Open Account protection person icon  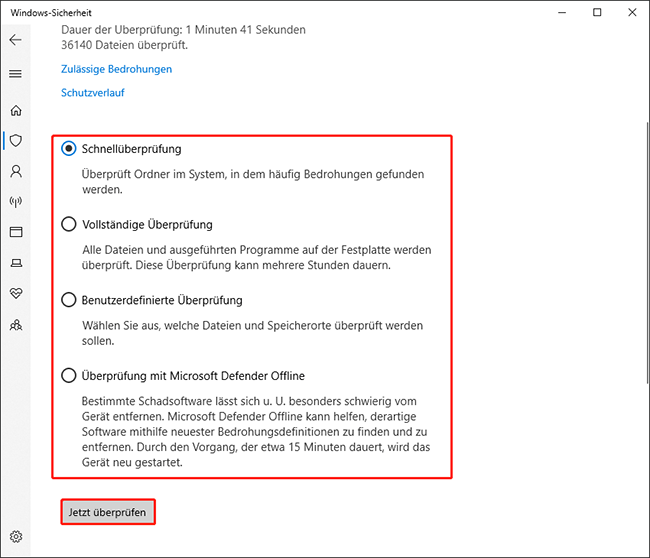15,171
